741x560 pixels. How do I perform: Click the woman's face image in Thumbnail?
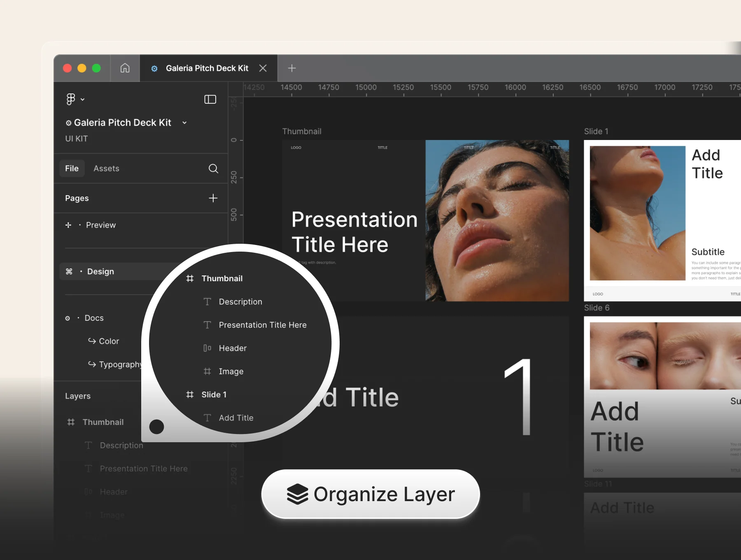(497, 221)
